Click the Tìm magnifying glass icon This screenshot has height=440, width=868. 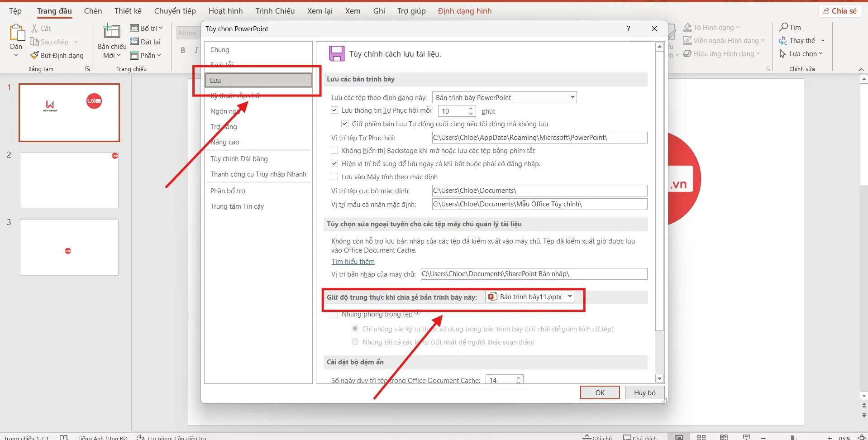[x=784, y=27]
